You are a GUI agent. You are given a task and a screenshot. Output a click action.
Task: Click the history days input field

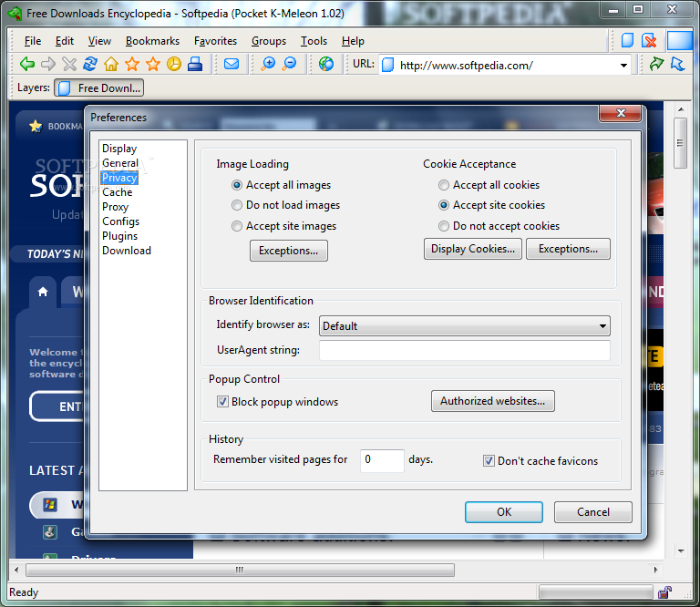click(382, 460)
